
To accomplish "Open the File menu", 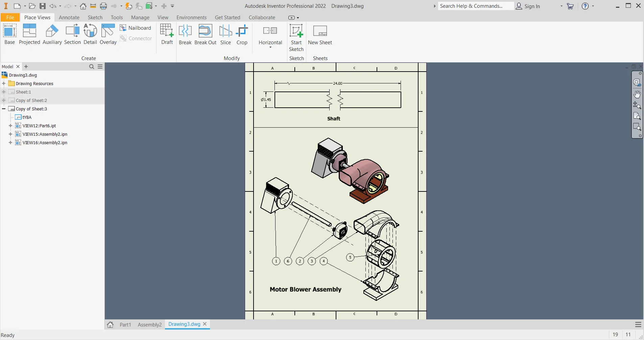I will coord(10,18).
